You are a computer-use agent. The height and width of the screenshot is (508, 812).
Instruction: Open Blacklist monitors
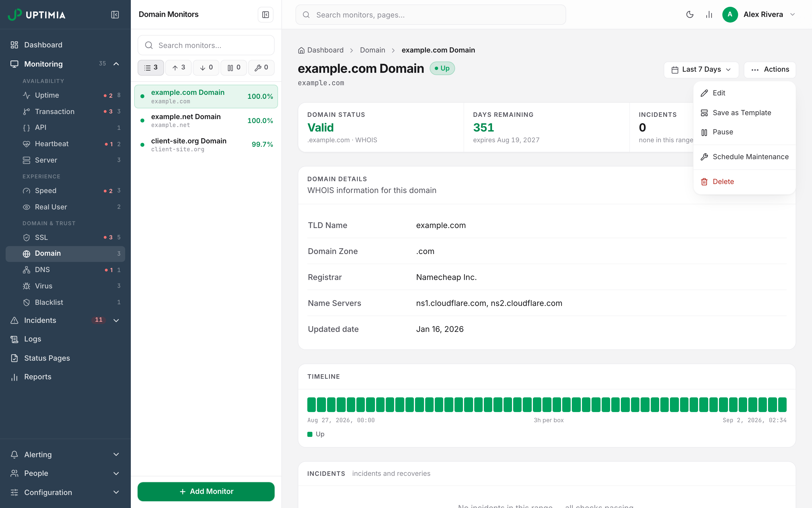pyautogui.click(x=65, y=302)
